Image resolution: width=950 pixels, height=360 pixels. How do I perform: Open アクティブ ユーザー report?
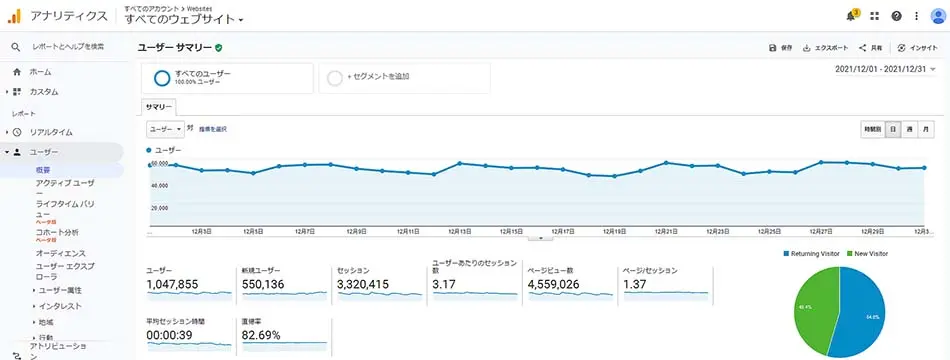coord(65,187)
